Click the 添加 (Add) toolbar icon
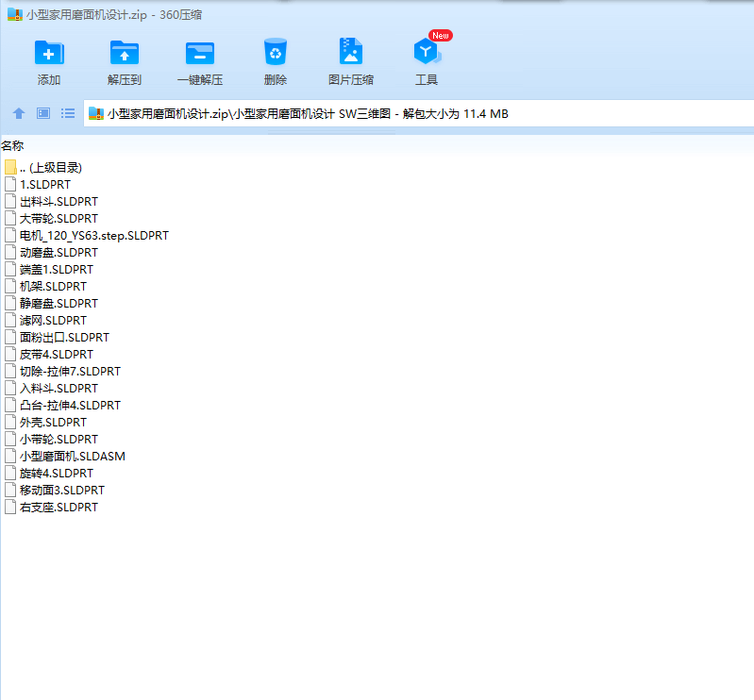 click(x=49, y=53)
